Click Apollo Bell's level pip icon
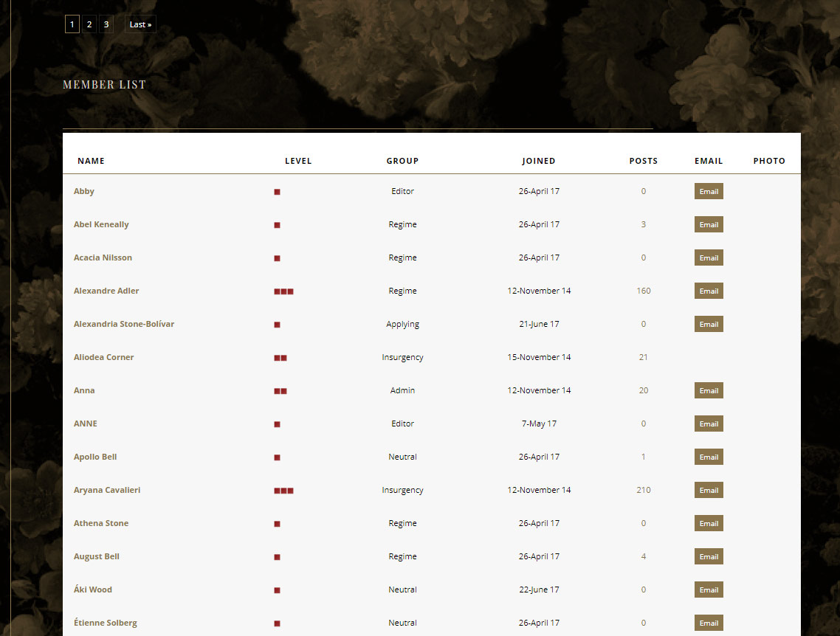The width and height of the screenshot is (840, 636). 277,457
